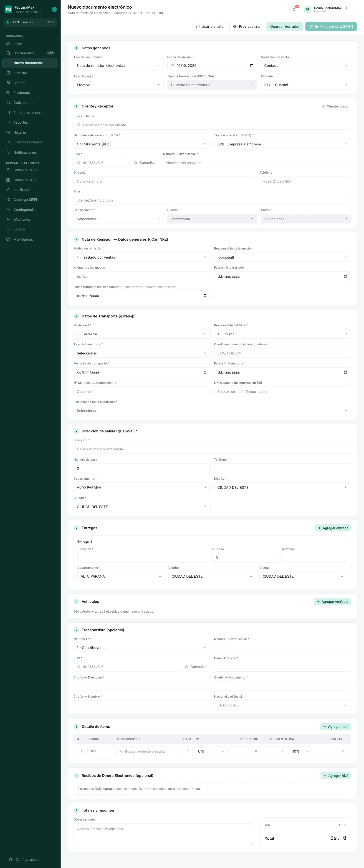Open calendar for Fecha futura de emisión factura

pos(205,296)
